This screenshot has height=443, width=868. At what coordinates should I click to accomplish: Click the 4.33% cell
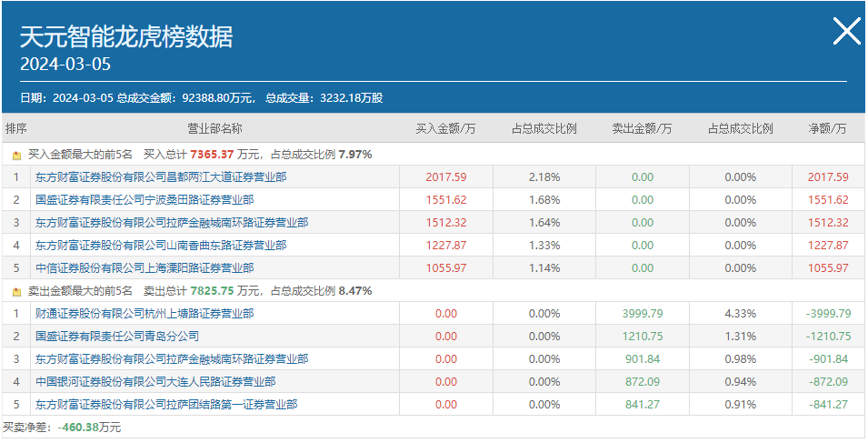tap(741, 314)
